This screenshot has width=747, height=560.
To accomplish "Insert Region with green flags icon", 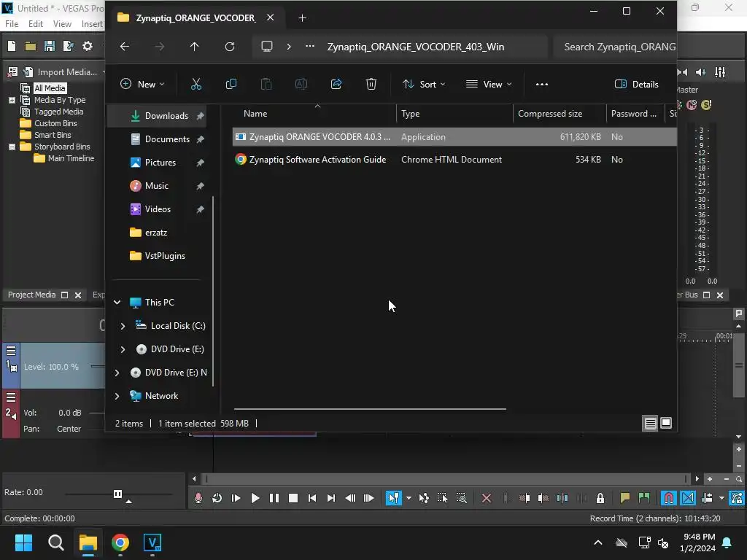I will (x=644, y=498).
